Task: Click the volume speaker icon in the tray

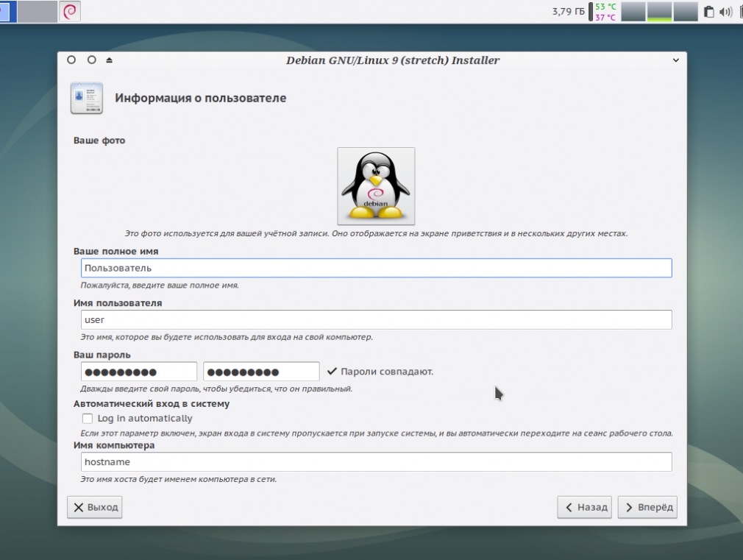Action: pyautogui.click(x=725, y=12)
